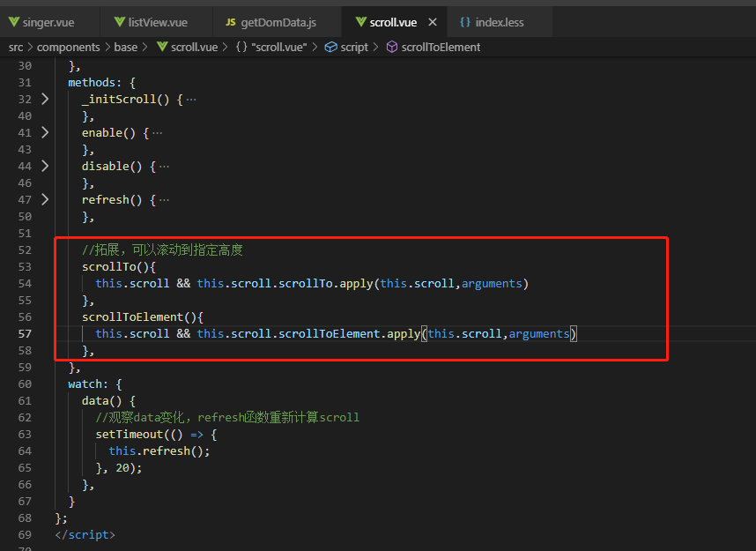Click the scrollTo() definition on line 53
Viewport: 756px width, 551px height.
119,267
